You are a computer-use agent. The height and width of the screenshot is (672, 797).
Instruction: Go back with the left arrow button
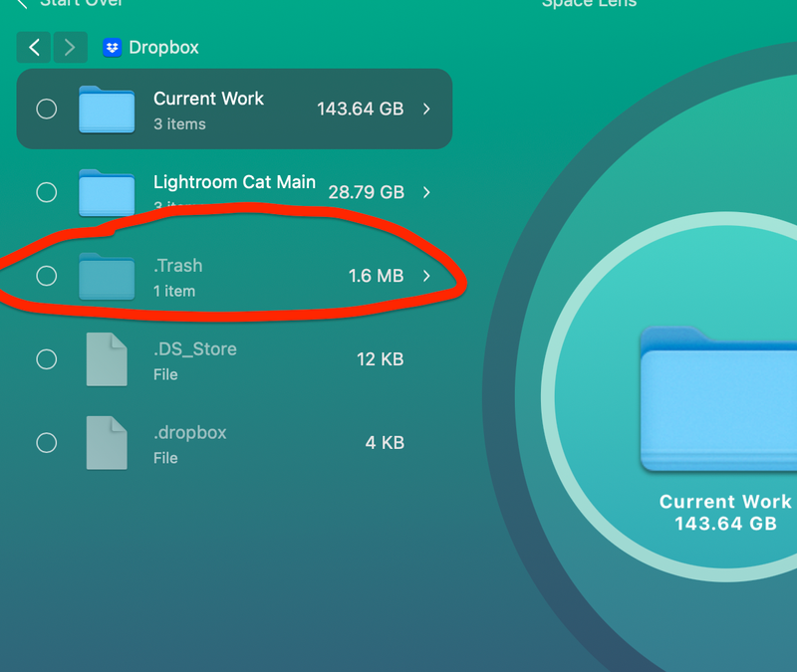[x=34, y=47]
